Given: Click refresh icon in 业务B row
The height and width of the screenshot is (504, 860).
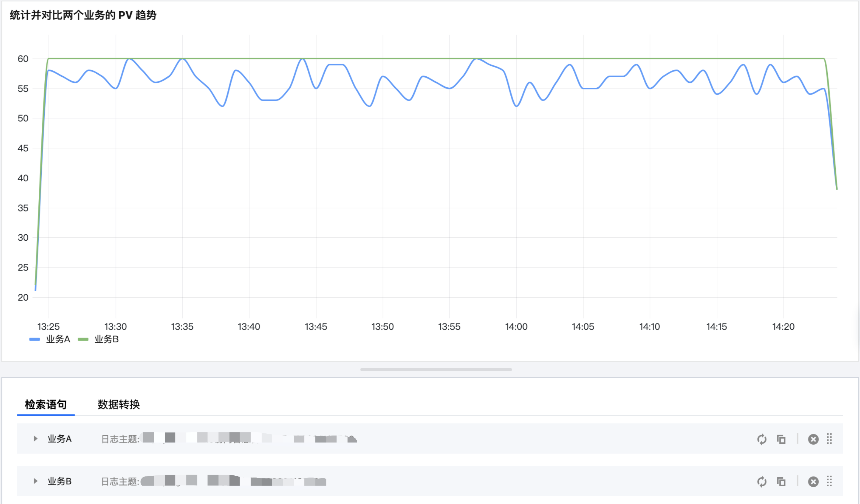Looking at the screenshot, I should [x=762, y=481].
